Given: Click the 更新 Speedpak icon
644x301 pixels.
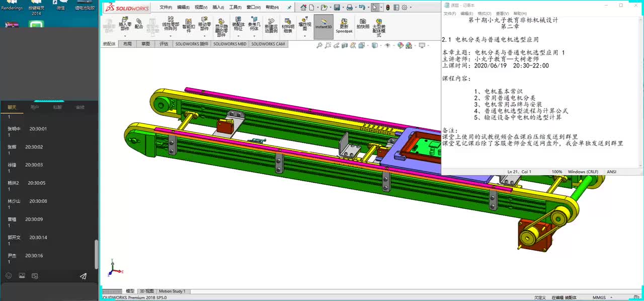Looking at the screenshot, I should (344, 23).
